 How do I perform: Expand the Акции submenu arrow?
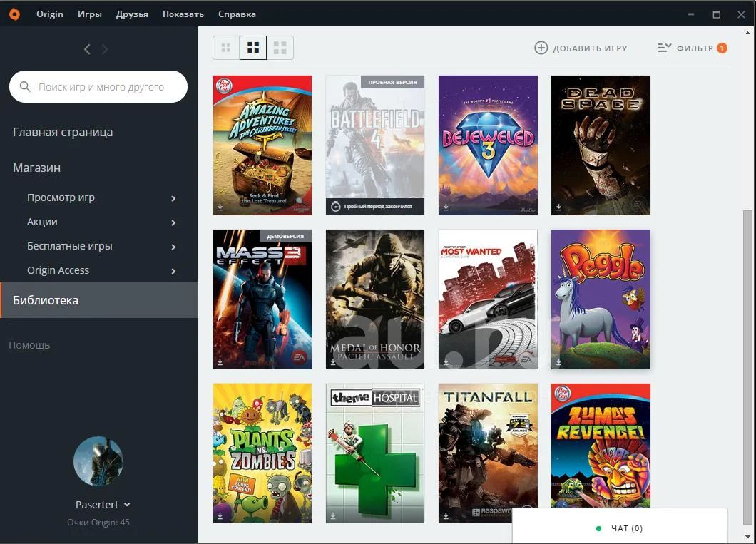pyautogui.click(x=173, y=222)
